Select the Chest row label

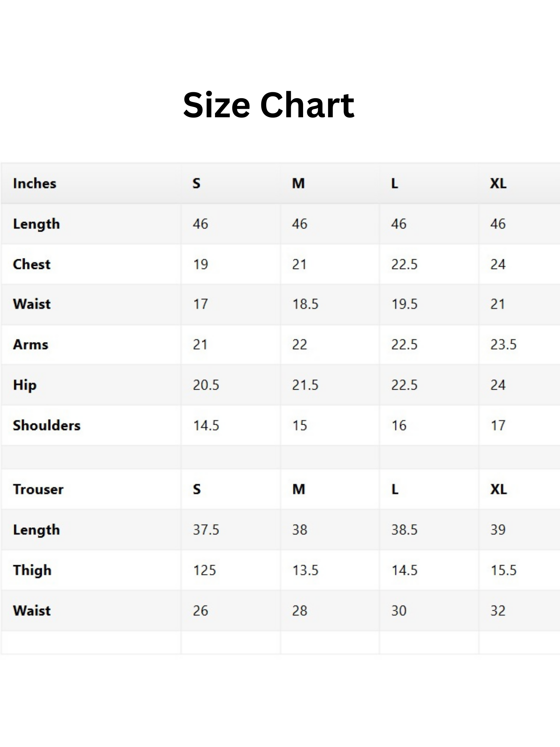click(32, 264)
